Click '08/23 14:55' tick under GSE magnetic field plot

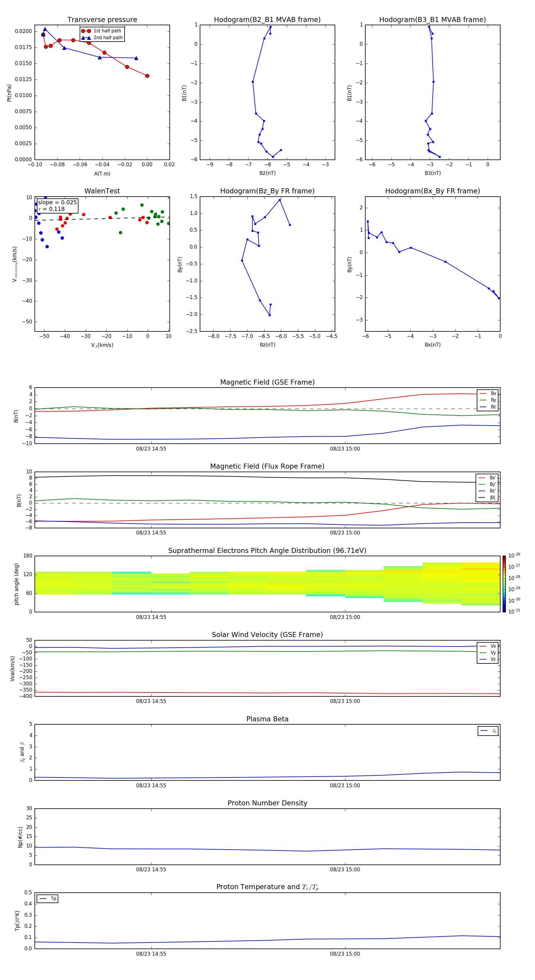pos(151,449)
